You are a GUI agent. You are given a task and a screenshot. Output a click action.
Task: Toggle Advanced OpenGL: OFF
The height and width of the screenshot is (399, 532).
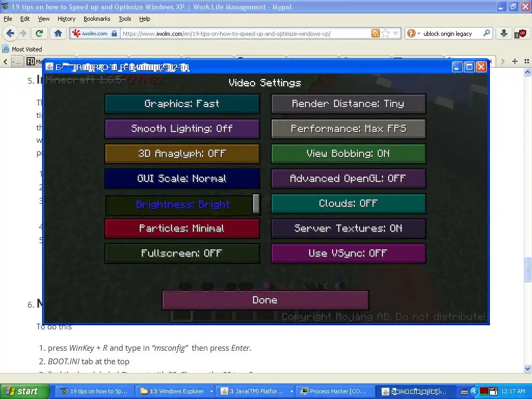point(349,179)
